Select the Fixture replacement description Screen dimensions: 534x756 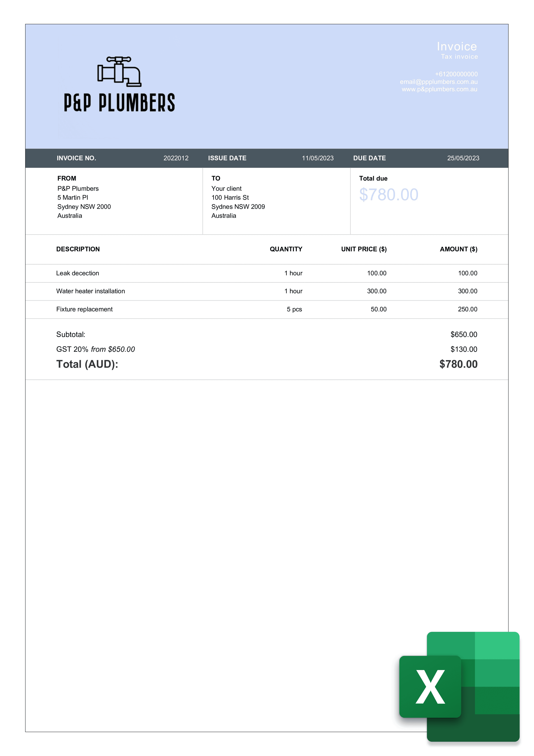pyautogui.click(x=84, y=309)
